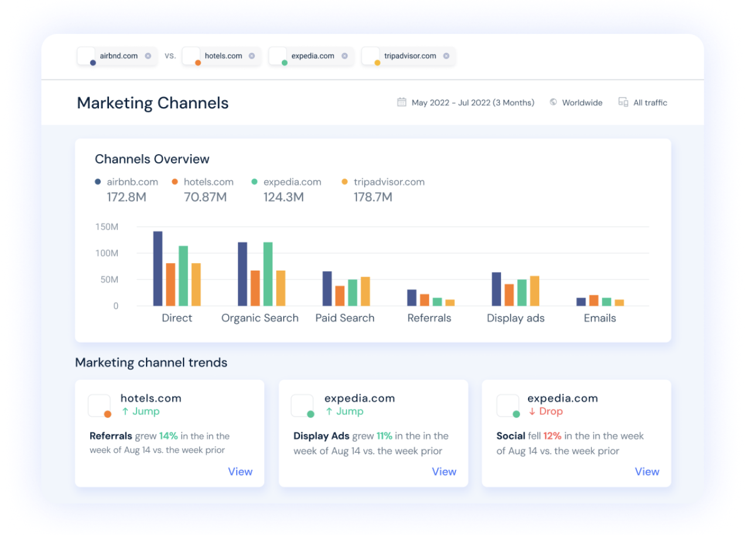Toggle the hotels.com legend orange dot
Screen dimensions: 756x553
coord(175,182)
